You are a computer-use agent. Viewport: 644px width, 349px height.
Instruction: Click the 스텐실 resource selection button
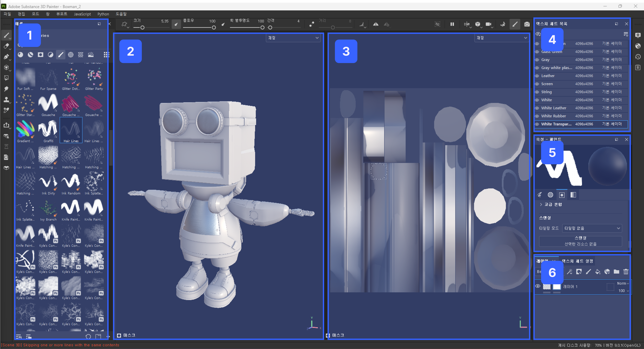[580, 241]
